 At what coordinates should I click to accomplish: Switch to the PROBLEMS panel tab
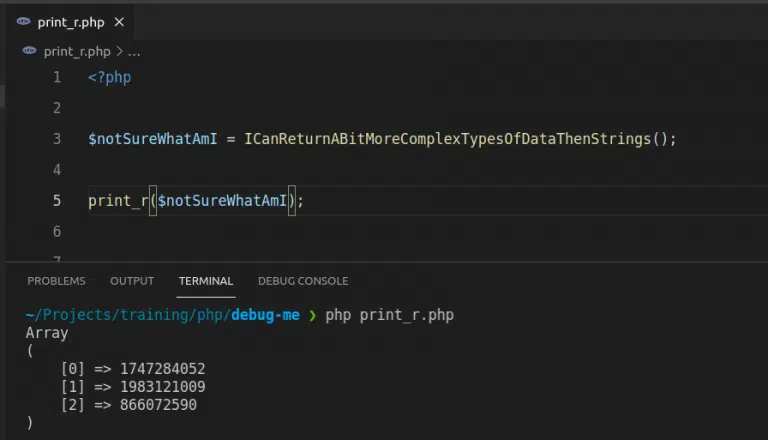coord(56,281)
